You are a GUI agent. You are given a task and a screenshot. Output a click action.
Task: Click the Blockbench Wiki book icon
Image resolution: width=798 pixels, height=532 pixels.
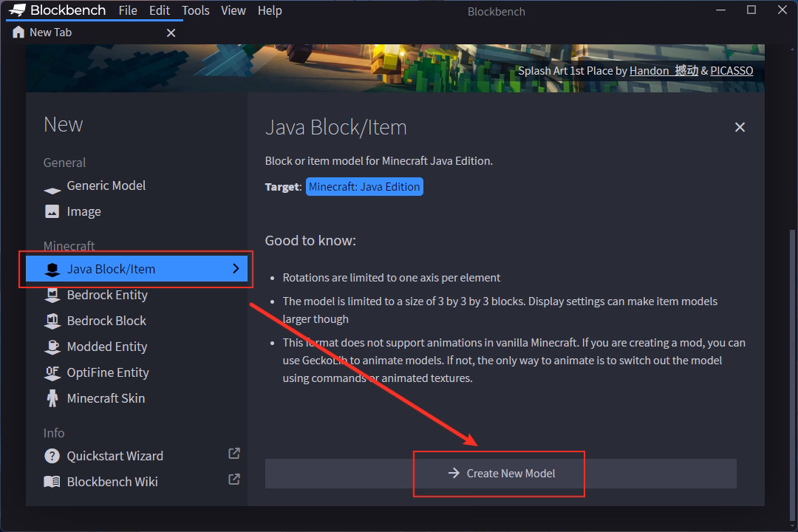(52, 482)
